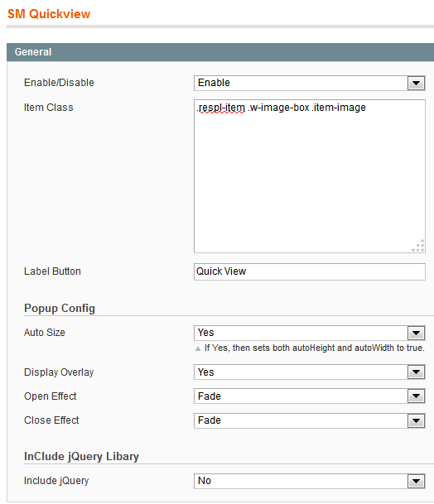
Task: Click the Display Overlay dropdown arrow button
Action: tap(416, 372)
